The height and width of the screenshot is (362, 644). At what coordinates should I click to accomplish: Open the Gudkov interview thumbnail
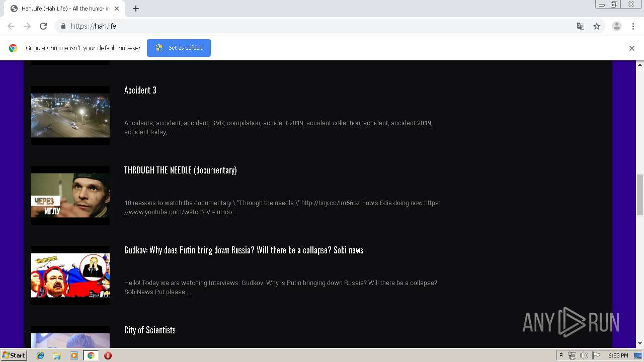pyautogui.click(x=70, y=275)
